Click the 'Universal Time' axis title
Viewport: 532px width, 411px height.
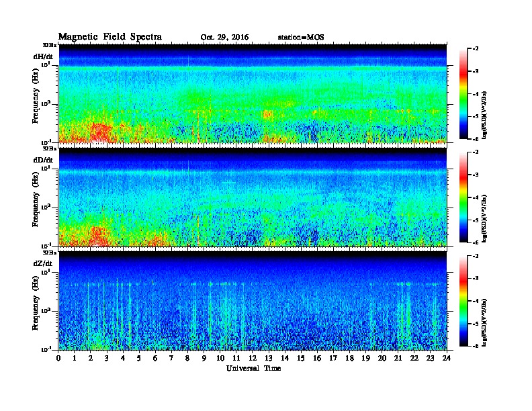(253, 368)
